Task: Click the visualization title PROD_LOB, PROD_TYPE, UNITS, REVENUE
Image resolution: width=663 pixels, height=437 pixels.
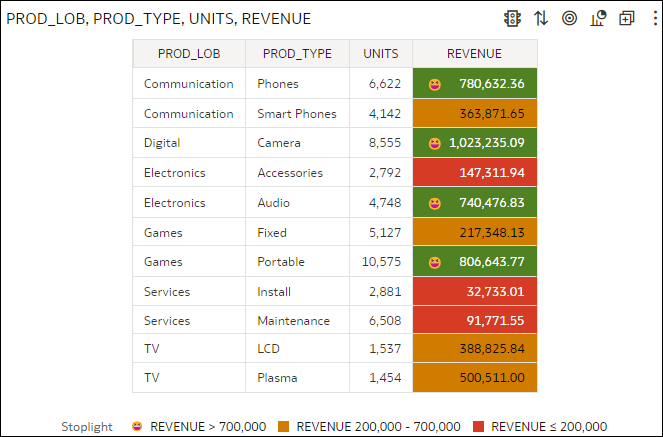Action: (159, 19)
